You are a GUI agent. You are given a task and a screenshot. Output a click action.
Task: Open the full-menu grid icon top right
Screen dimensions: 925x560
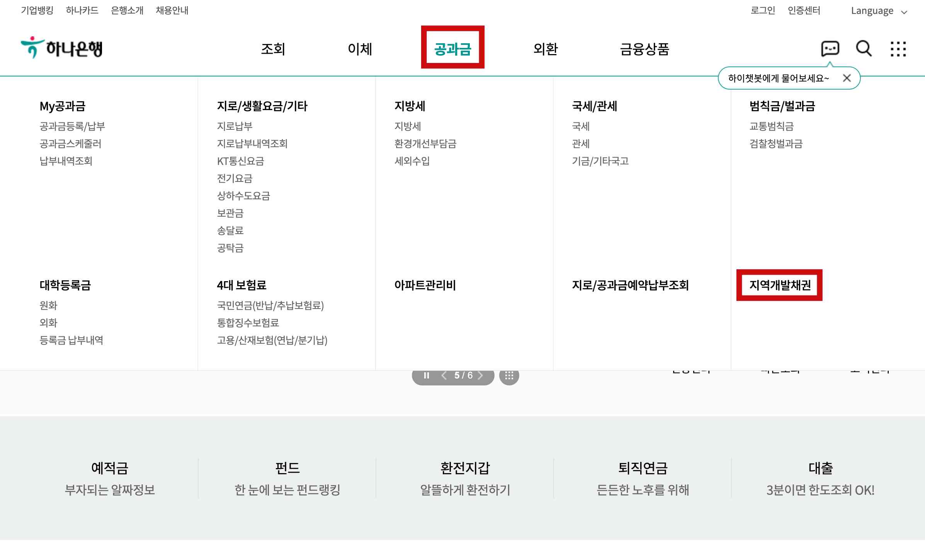(x=898, y=49)
